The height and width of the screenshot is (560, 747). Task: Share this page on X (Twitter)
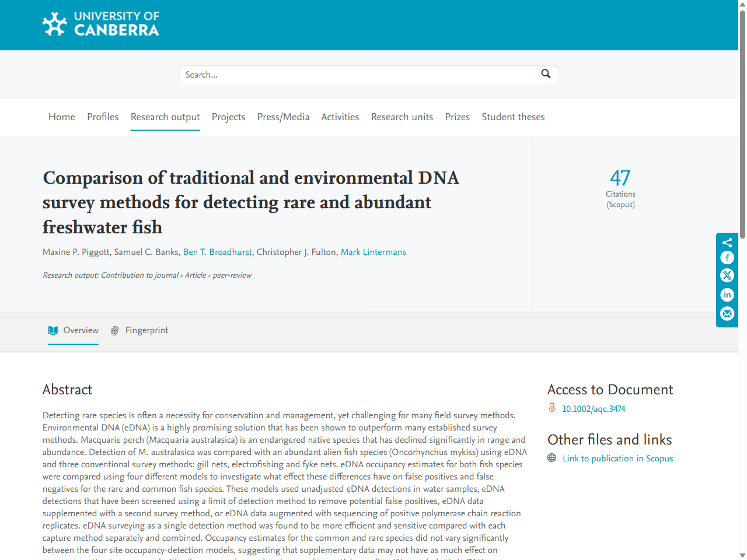point(727,276)
